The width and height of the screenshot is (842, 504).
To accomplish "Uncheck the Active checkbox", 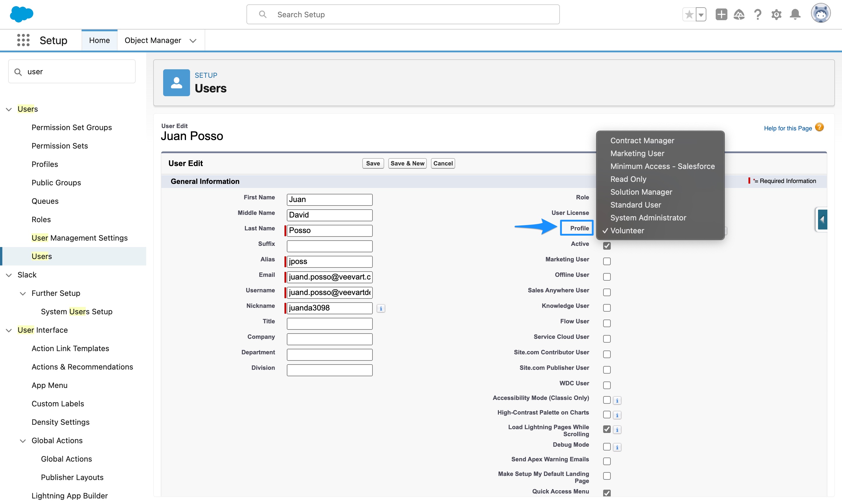I will 607,246.
